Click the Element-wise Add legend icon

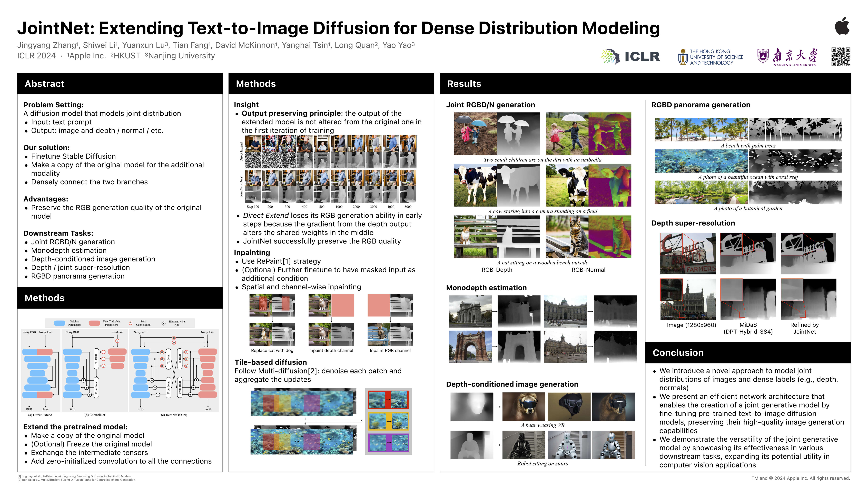point(163,323)
